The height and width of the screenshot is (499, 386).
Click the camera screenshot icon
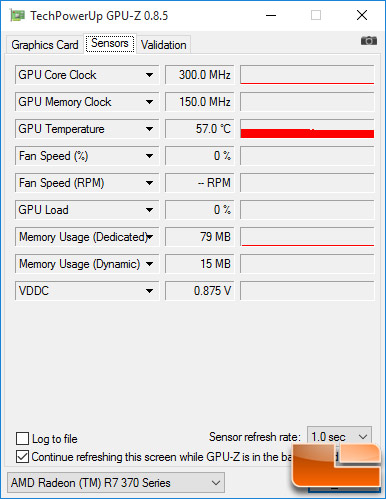pyautogui.click(x=369, y=41)
